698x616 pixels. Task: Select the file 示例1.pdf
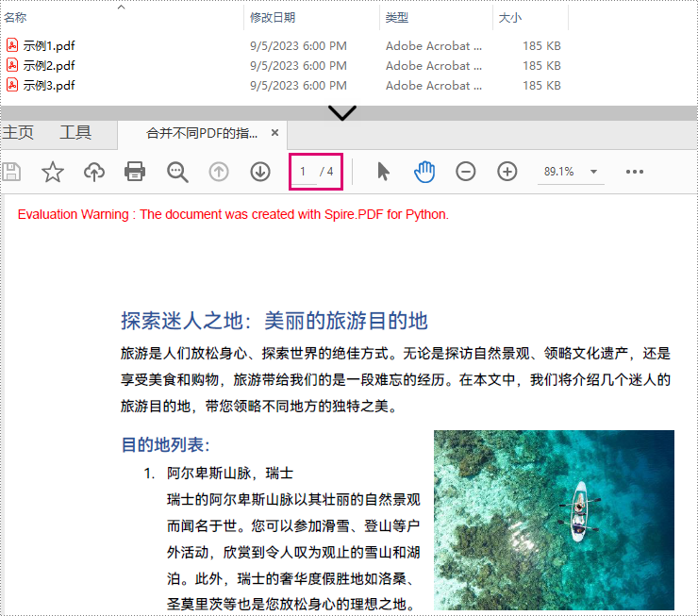pos(49,46)
